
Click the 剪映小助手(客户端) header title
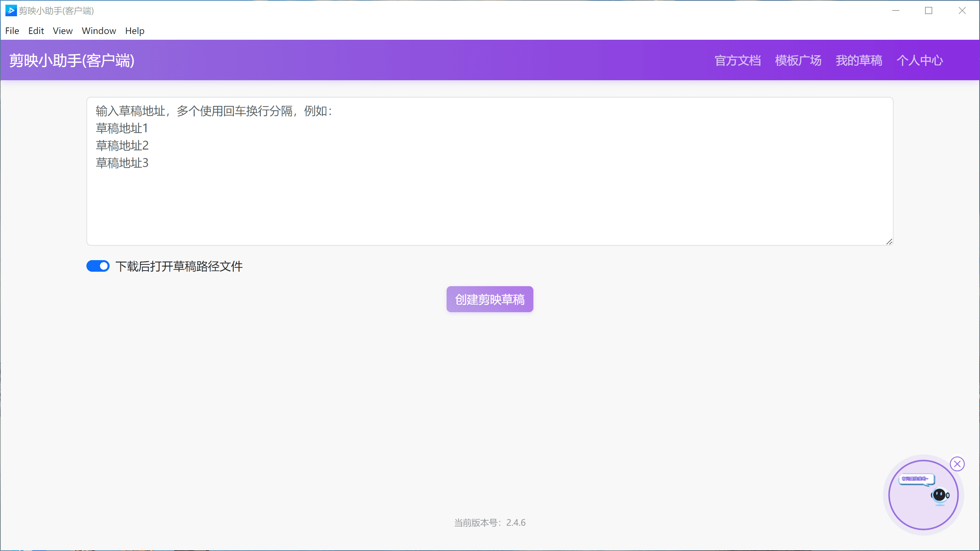coord(72,60)
